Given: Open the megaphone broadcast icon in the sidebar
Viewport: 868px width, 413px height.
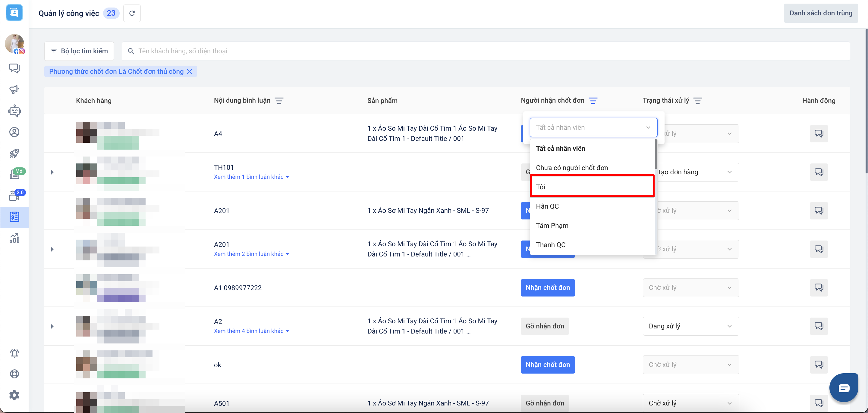Looking at the screenshot, I should (14, 89).
